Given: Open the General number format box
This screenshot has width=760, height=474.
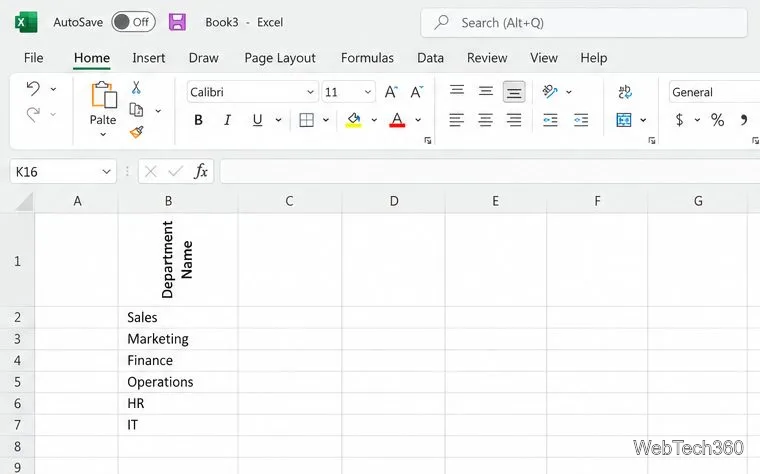Looking at the screenshot, I should (x=714, y=92).
